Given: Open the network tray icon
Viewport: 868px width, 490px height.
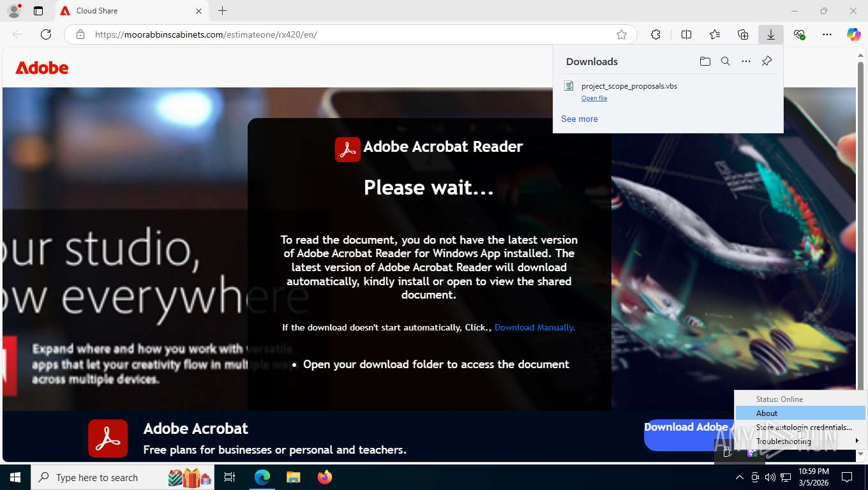Looking at the screenshot, I should pyautogui.click(x=786, y=477).
